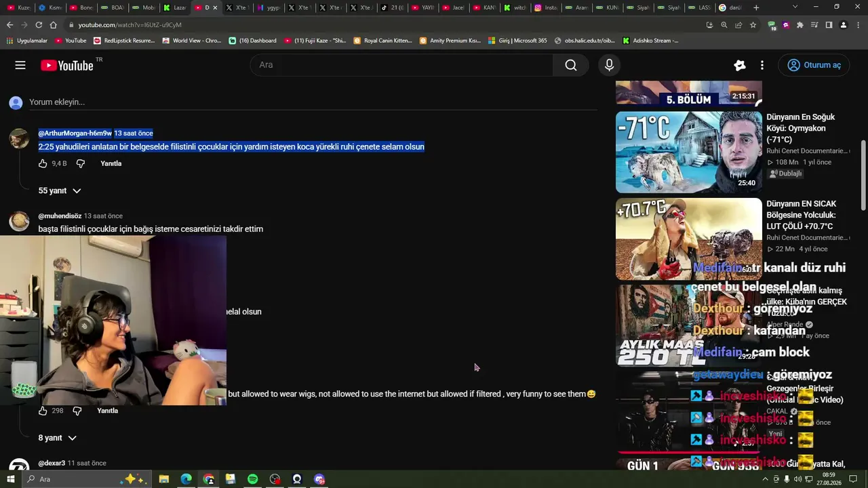The image size is (868, 488).
Task: Open the Royal Canin Kitten bookmark
Action: coord(382,41)
